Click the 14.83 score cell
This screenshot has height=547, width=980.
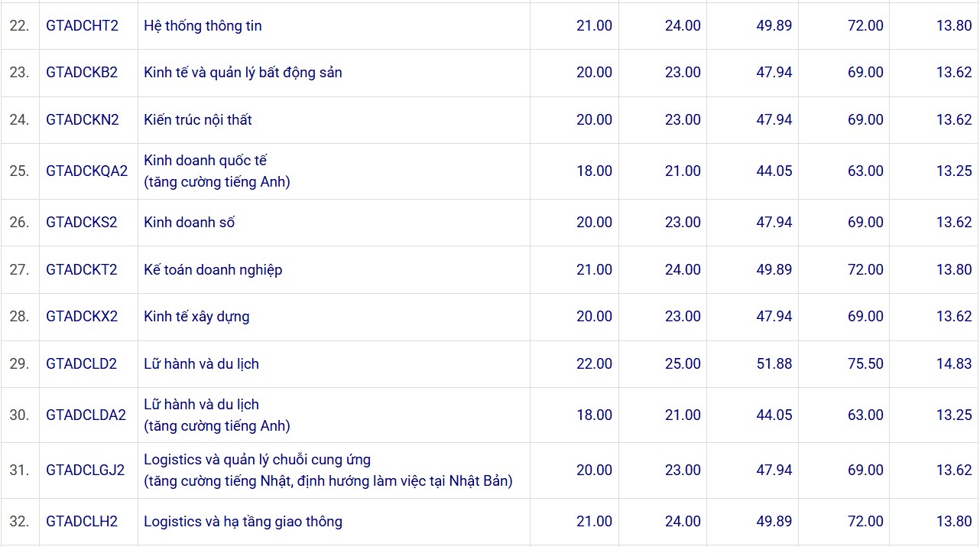point(954,364)
